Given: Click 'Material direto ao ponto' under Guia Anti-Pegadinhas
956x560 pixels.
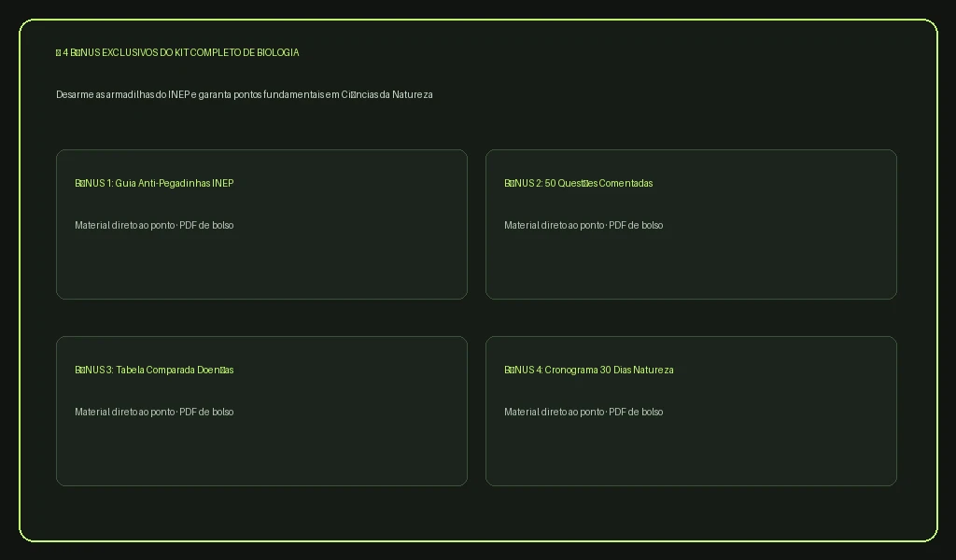Looking at the screenshot, I should [x=125, y=226].
